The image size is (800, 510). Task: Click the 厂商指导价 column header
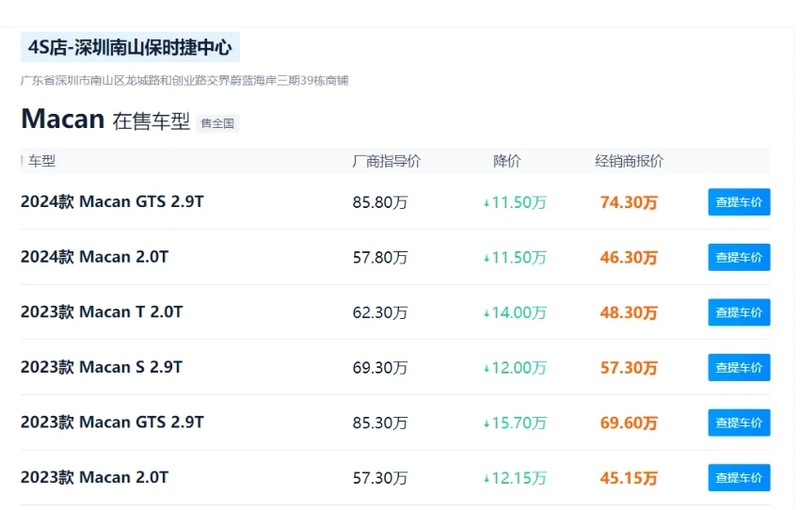coord(386,161)
